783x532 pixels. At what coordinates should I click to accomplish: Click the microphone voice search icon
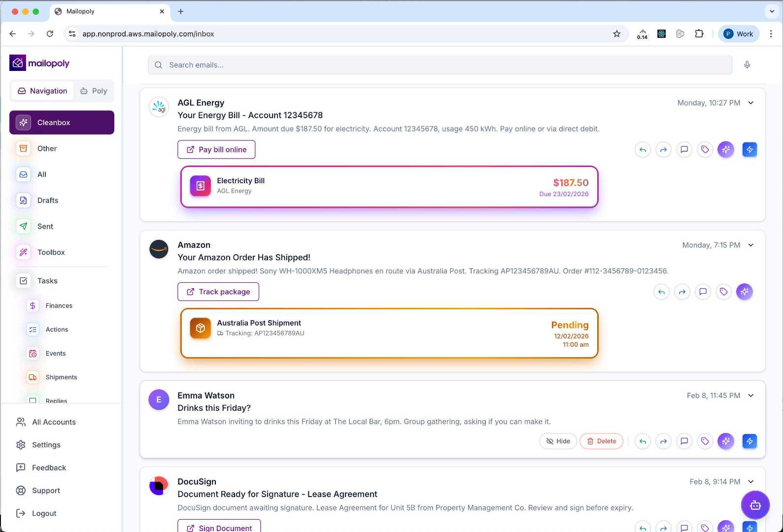coord(747,65)
